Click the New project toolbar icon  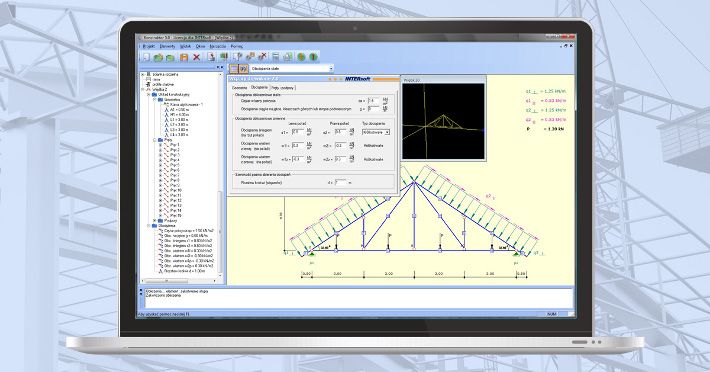tap(146, 57)
